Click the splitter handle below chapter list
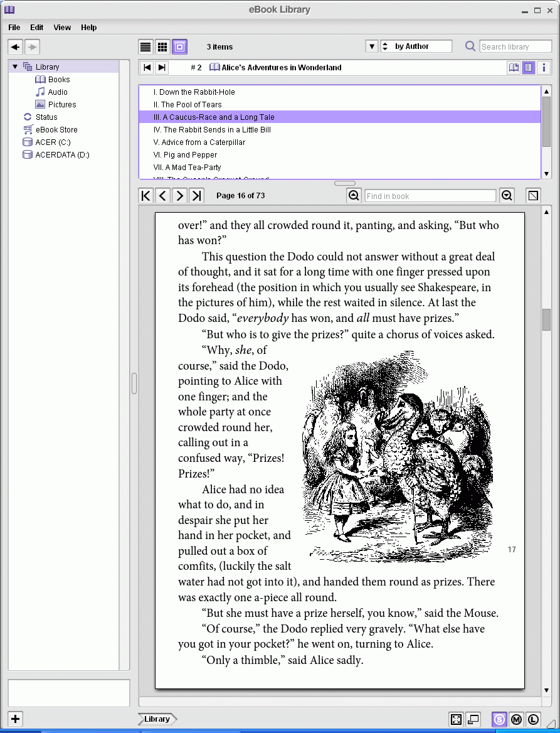The height and width of the screenshot is (733, 560). click(x=345, y=183)
